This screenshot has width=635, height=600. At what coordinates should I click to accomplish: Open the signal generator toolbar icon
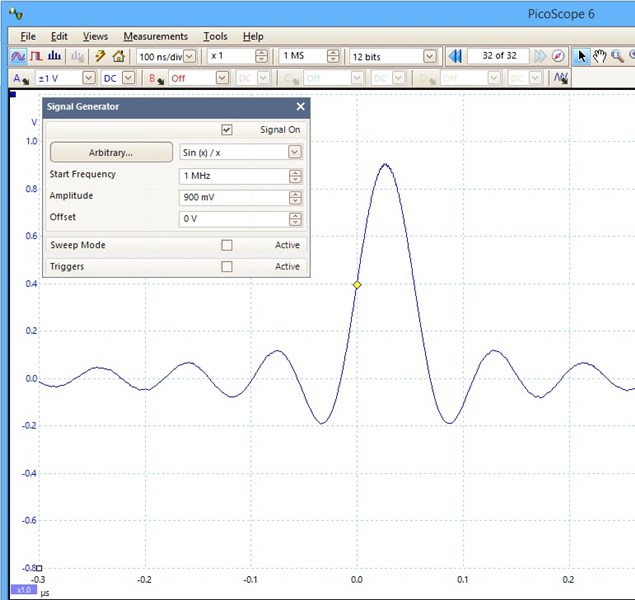(x=561, y=78)
